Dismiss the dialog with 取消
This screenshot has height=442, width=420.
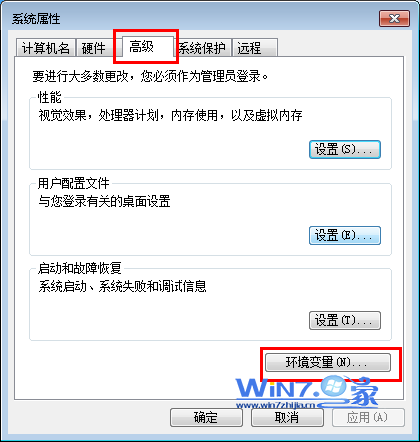tap(287, 417)
